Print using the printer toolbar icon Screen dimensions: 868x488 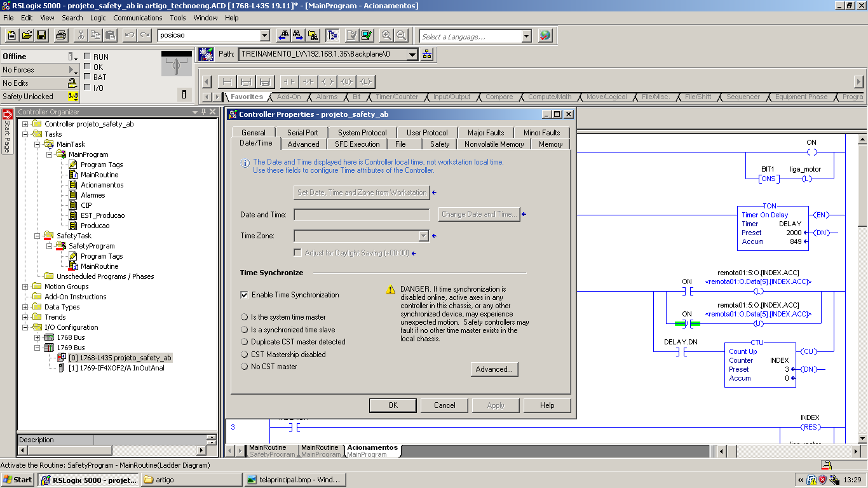[61, 36]
